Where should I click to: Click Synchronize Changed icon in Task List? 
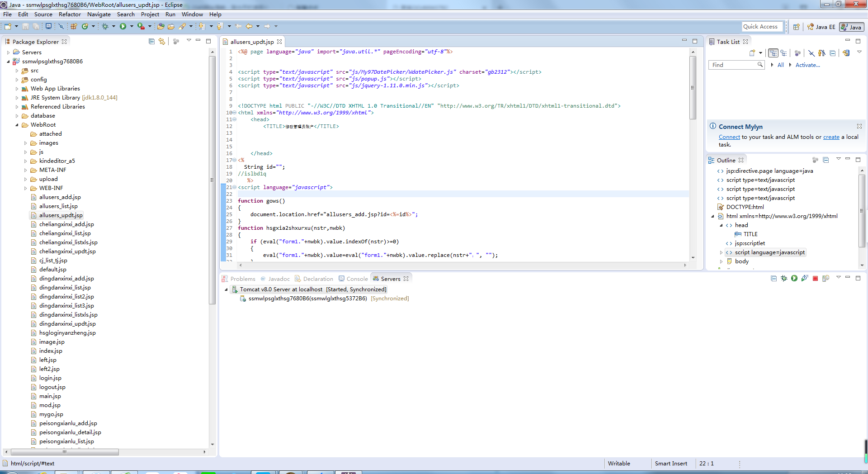tap(846, 53)
